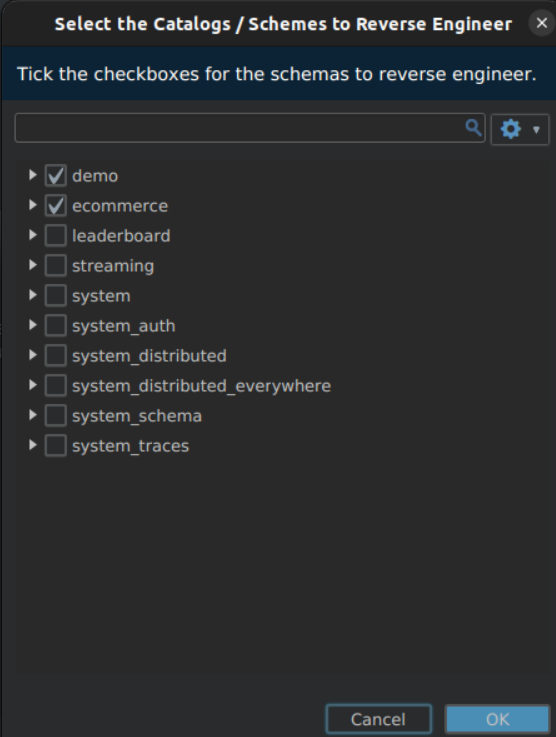The width and height of the screenshot is (556, 737).
Task: Click the small arrow beside gear icon
Action: pos(536,130)
